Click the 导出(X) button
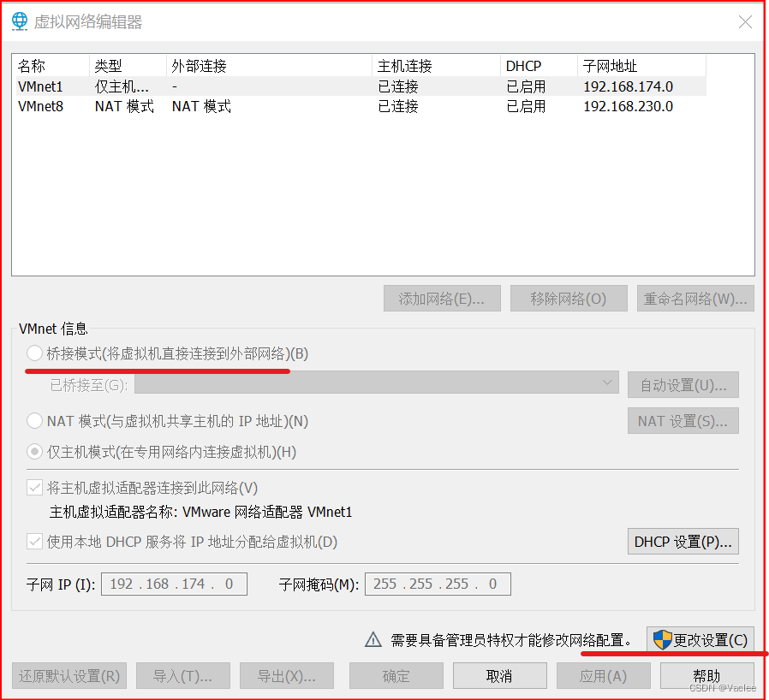This screenshot has width=769, height=700. coord(286,676)
